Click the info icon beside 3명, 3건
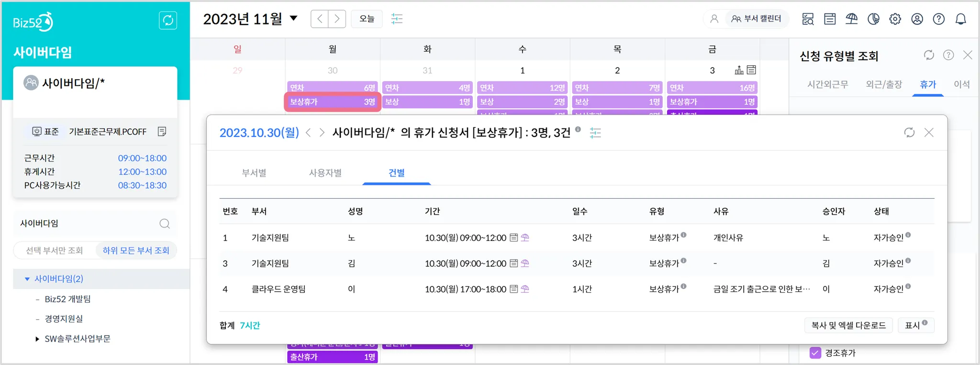Screen dimensions: 980x365 578,129
